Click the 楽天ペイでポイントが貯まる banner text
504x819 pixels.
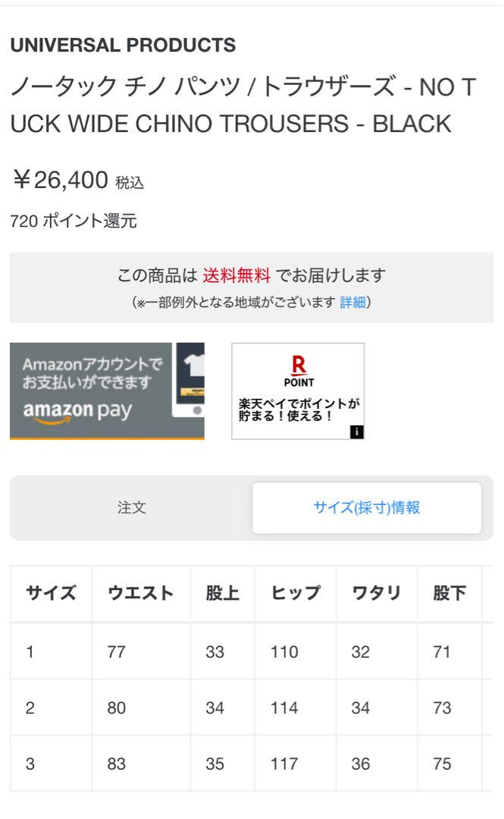coord(299,409)
